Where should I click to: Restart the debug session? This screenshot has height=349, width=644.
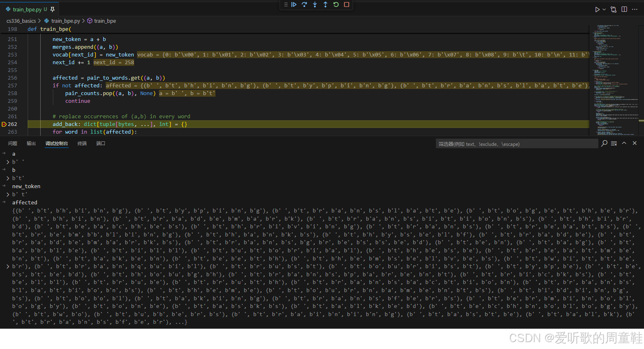(336, 4)
